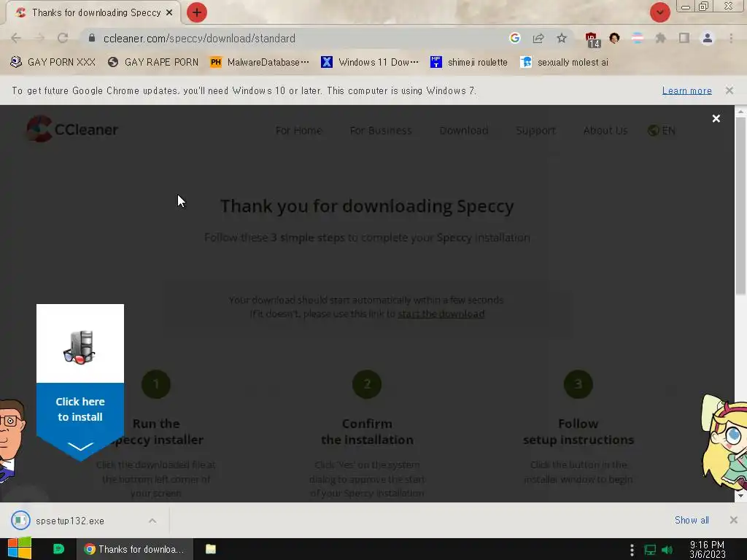The image size is (747, 560).
Task: Reload the page with the refresh icon
Action: (x=63, y=38)
